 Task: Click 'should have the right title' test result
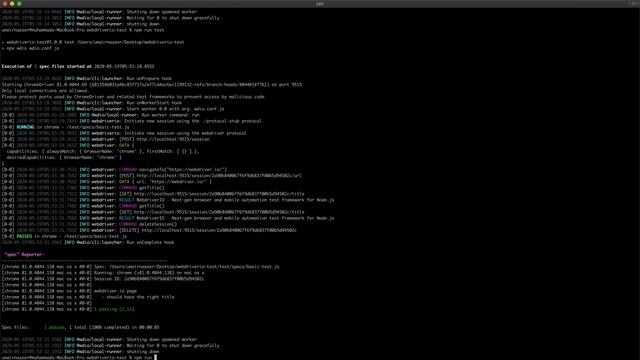click(140, 297)
